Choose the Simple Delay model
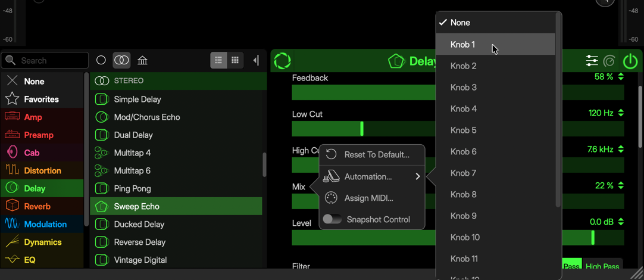The width and height of the screenshot is (644, 280). click(x=176, y=99)
